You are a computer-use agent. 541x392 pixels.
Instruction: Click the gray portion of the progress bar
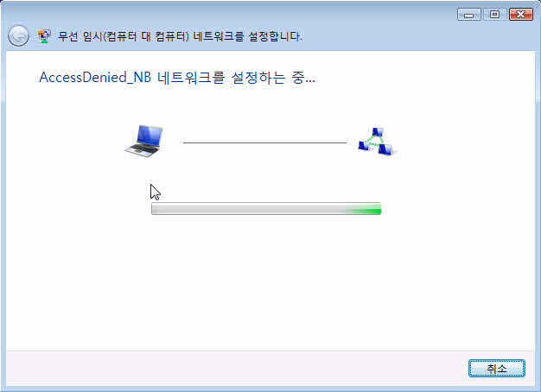pos(248,209)
